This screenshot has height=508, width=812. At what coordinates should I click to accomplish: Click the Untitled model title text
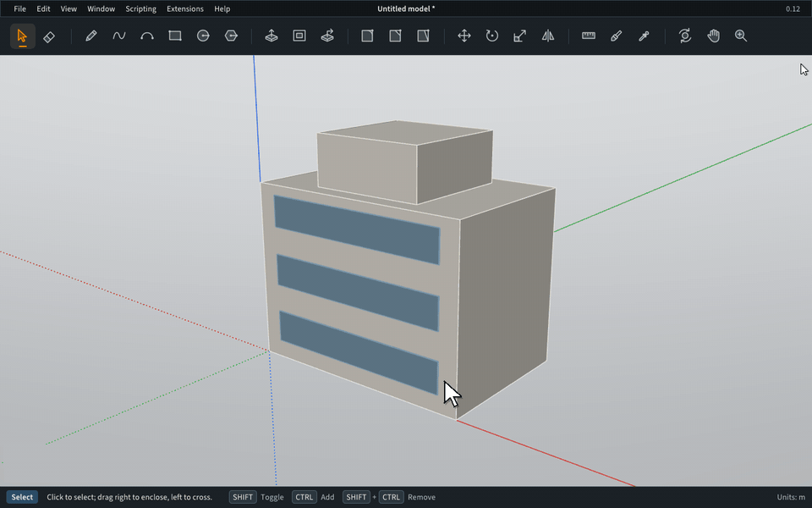click(x=406, y=8)
